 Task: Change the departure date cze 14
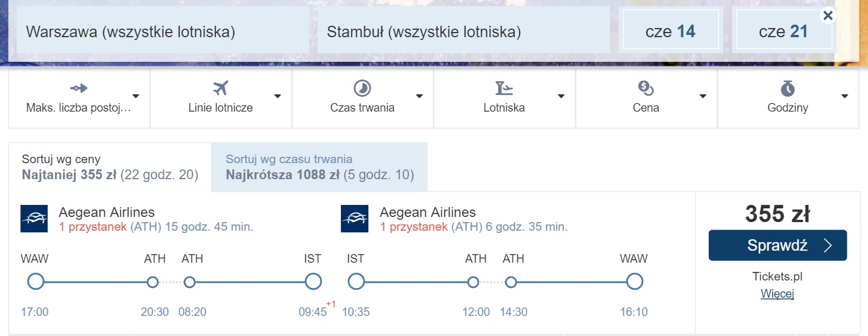point(670,31)
